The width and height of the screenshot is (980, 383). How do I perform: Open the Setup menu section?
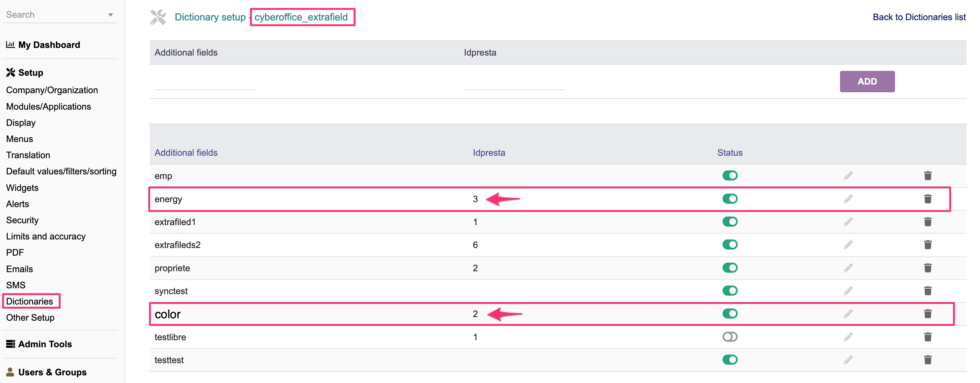pos(25,73)
